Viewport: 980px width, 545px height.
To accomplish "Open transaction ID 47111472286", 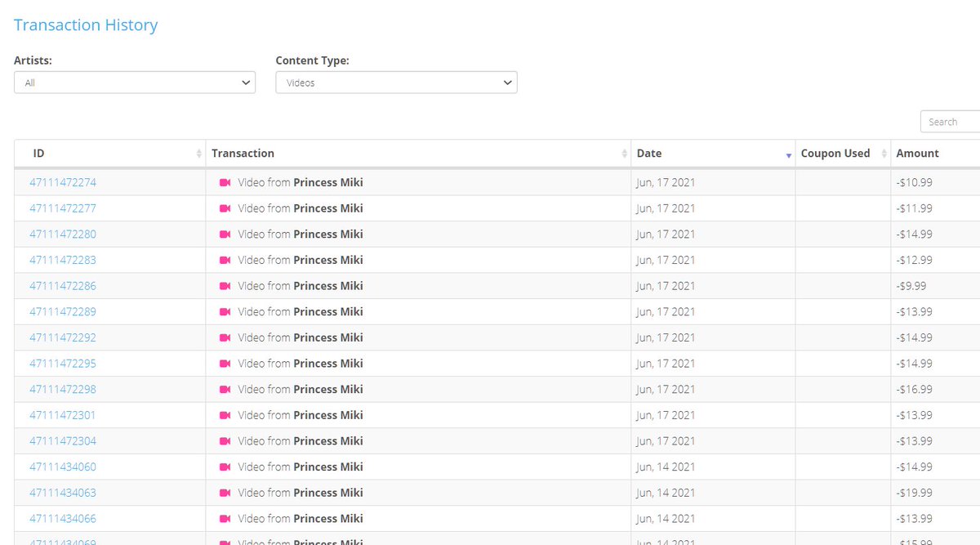I will 63,286.
